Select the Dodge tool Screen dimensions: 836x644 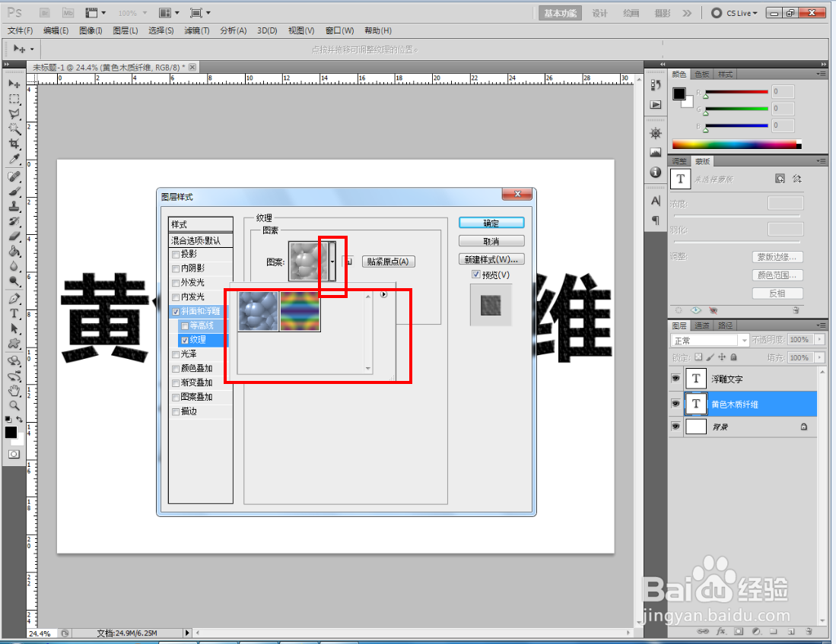(x=14, y=281)
